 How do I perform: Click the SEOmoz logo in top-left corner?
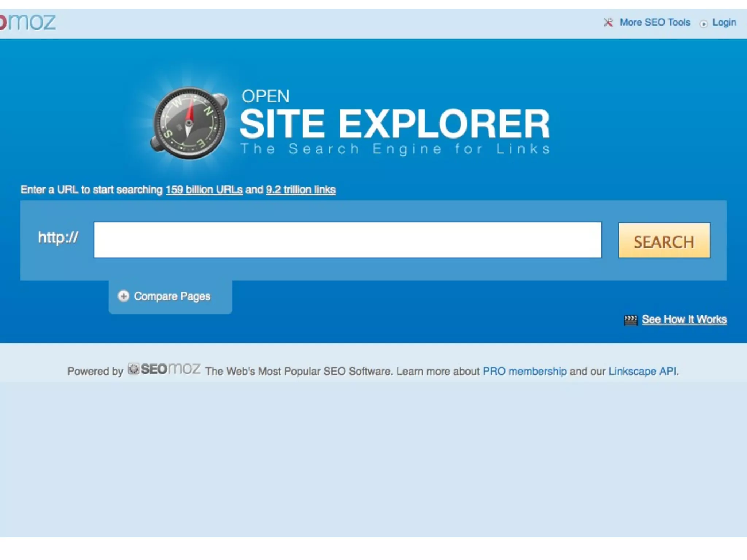[x=27, y=23]
